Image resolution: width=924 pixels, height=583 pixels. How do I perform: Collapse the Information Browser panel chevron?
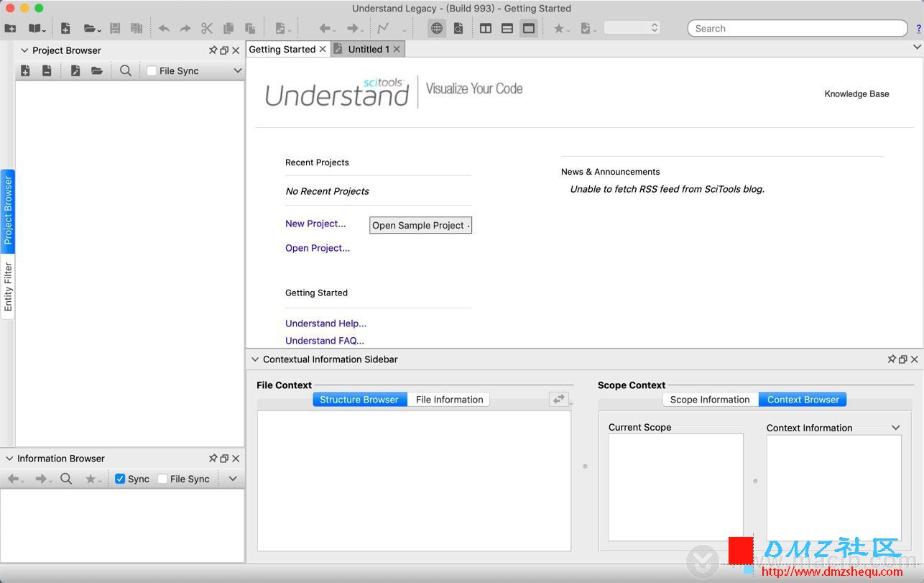tap(9, 459)
